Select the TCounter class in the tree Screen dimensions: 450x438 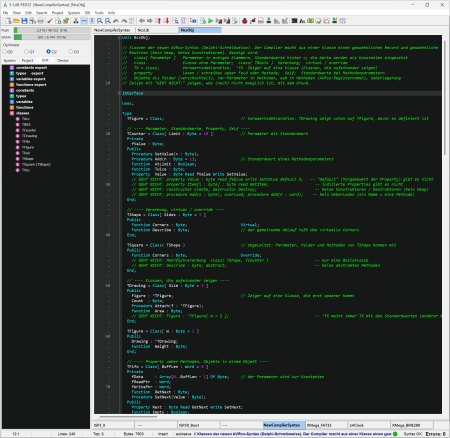coord(29,130)
